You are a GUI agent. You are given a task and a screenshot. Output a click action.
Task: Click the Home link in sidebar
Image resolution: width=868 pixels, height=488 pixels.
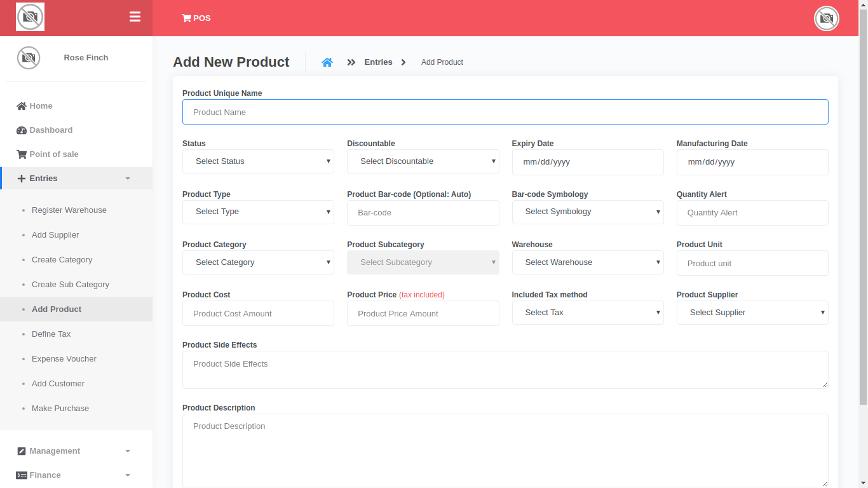(x=41, y=106)
